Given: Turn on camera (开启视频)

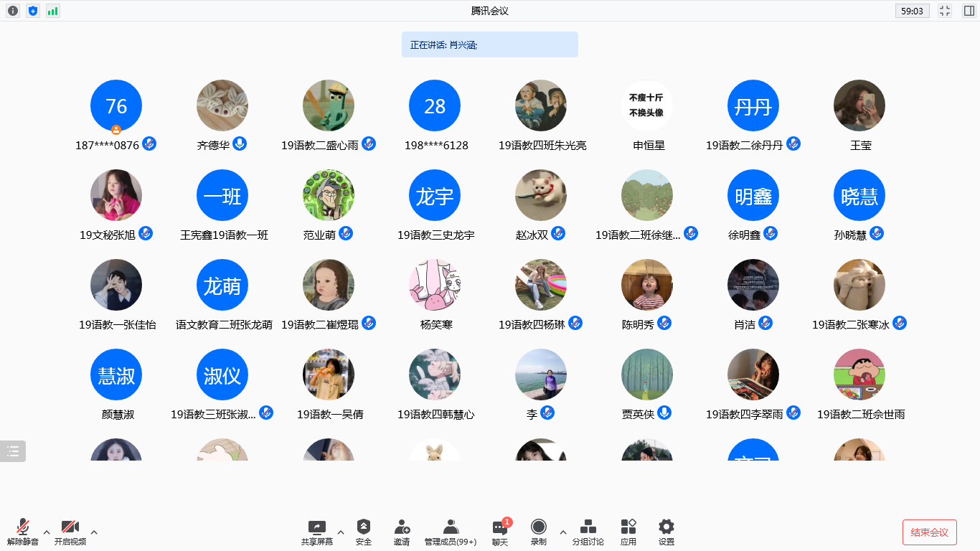Looking at the screenshot, I should tap(70, 532).
